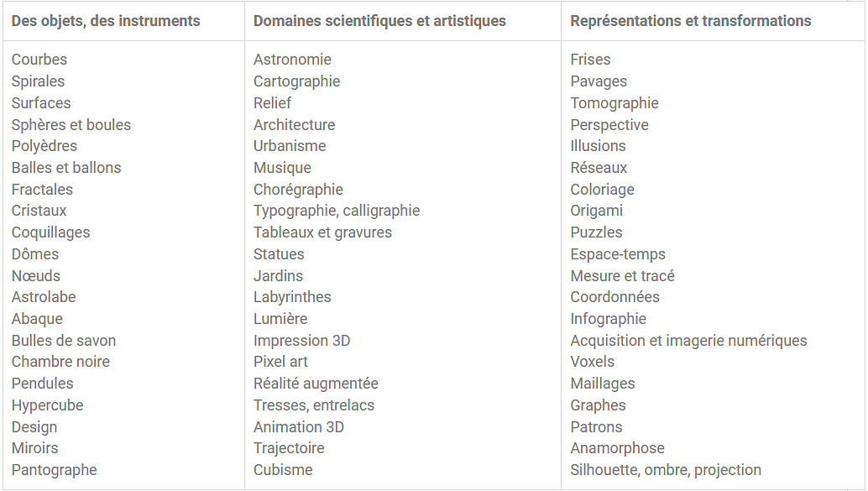The height and width of the screenshot is (491, 868).
Task: Open the 'Astrolabe' item
Action: (44, 297)
